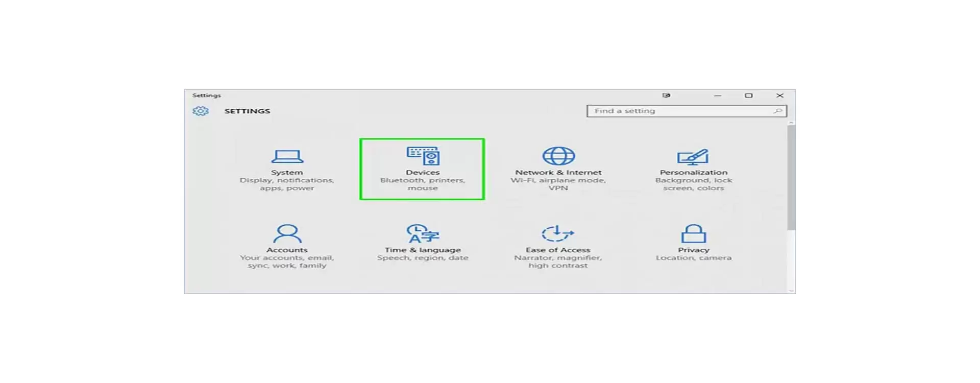Image resolution: width=980 pixels, height=383 pixels.
Task: Open the Devices keyboard and speaker icon
Action: tap(423, 156)
